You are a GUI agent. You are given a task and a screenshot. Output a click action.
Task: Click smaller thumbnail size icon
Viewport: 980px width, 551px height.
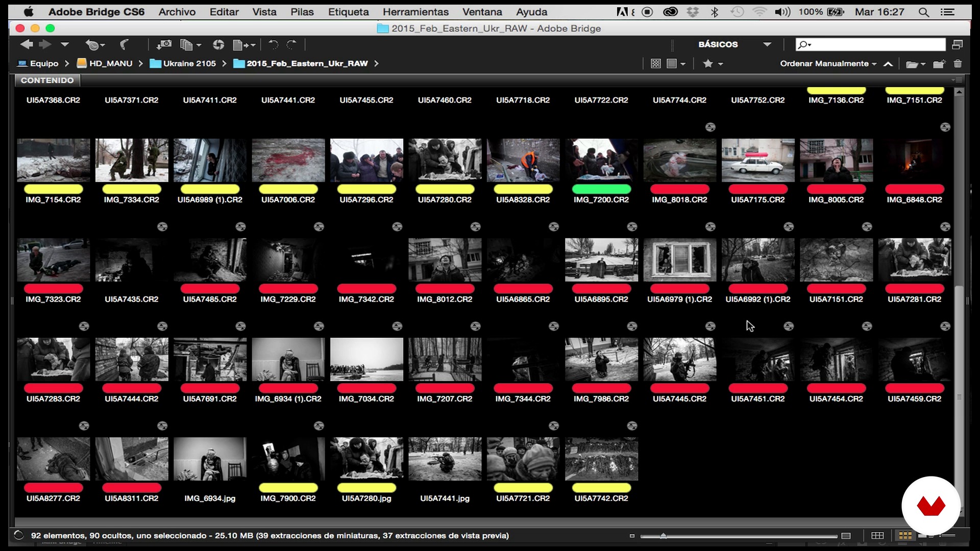point(632,536)
